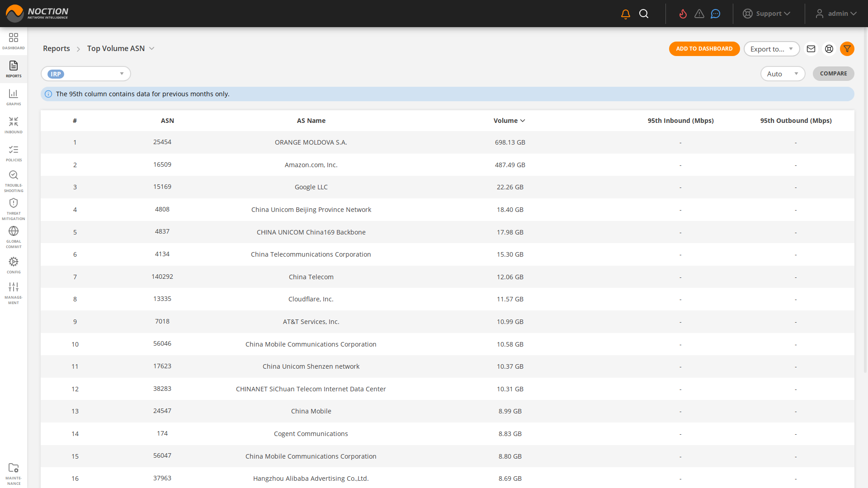The image size is (868, 488).
Task: Open the flame alerts icon
Action: click(x=683, y=14)
